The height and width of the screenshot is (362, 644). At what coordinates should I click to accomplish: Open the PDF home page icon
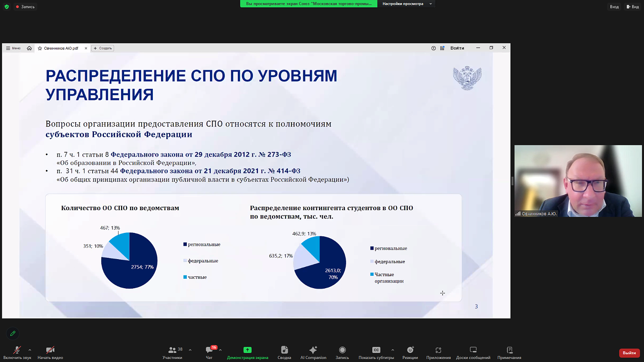30,48
